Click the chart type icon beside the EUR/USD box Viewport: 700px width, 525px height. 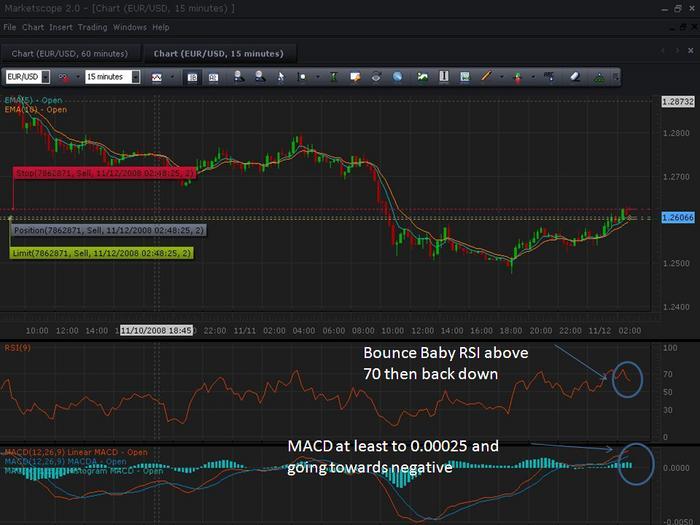click(63, 77)
